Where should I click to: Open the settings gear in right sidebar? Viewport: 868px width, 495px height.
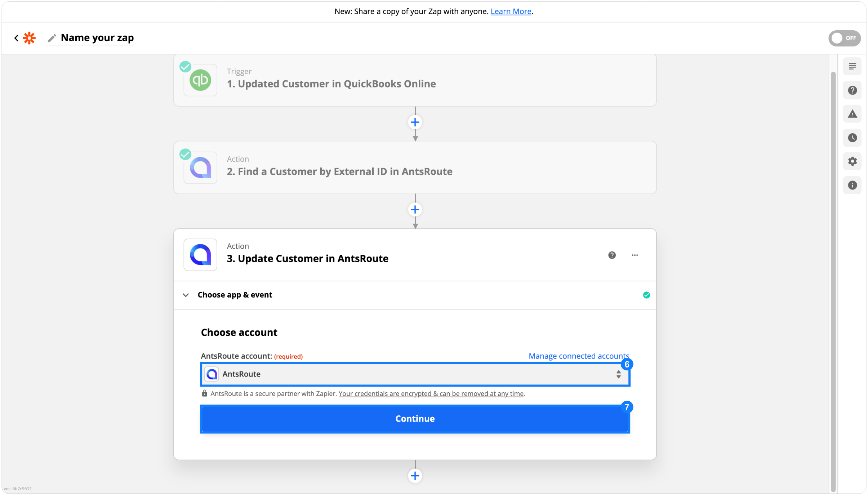pyautogui.click(x=852, y=161)
